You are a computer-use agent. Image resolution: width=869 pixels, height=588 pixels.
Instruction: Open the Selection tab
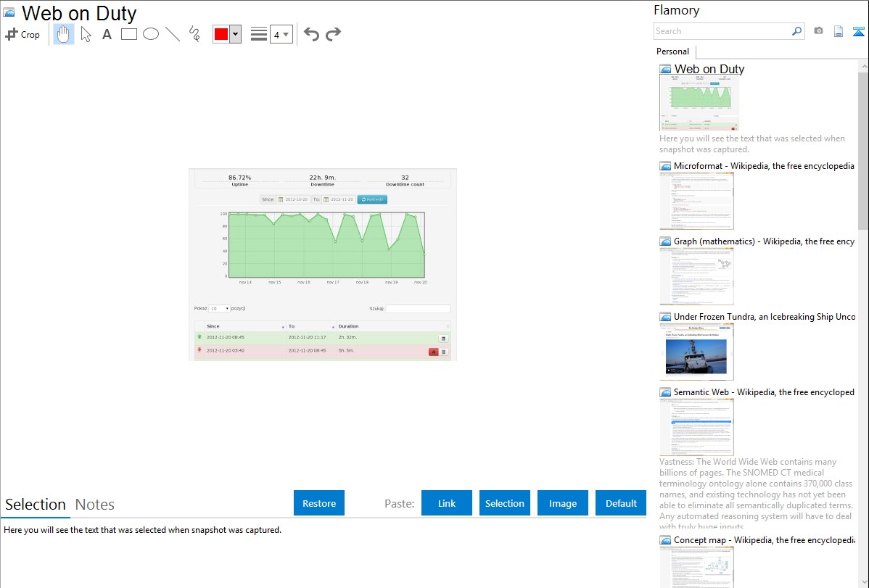tap(36, 505)
